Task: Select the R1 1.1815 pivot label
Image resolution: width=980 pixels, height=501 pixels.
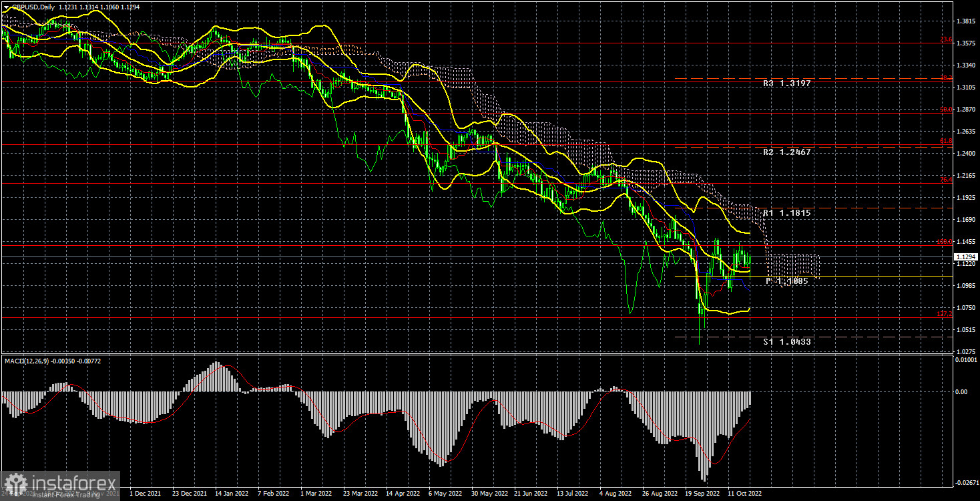Action: [787, 213]
